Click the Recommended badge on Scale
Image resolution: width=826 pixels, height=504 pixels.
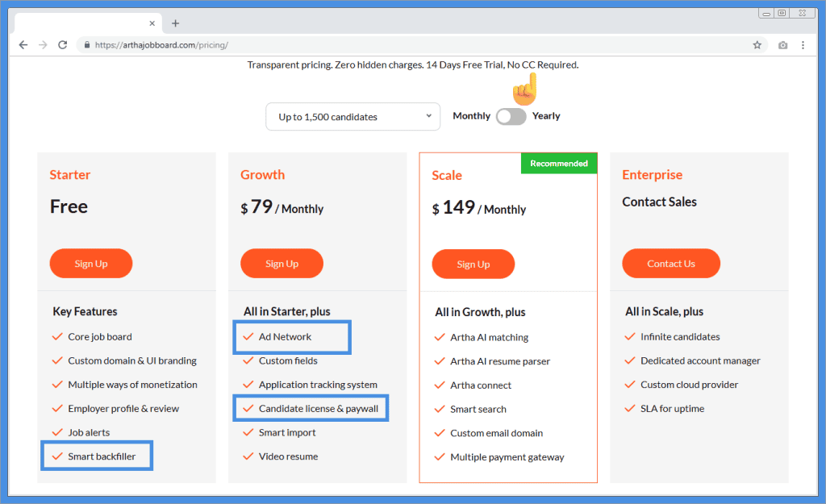(x=559, y=163)
